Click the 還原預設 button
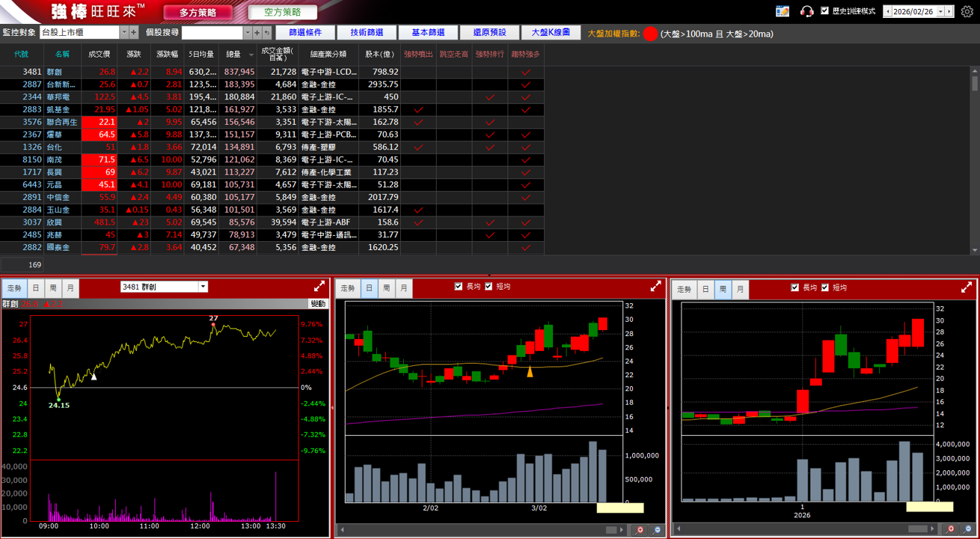The width and height of the screenshot is (980, 539). tap(489, 33)
